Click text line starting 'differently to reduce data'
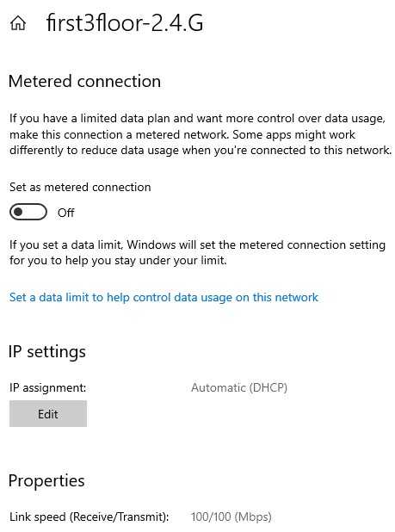The image size is (395, 532). pyautogui.click(x=201, y=151)
